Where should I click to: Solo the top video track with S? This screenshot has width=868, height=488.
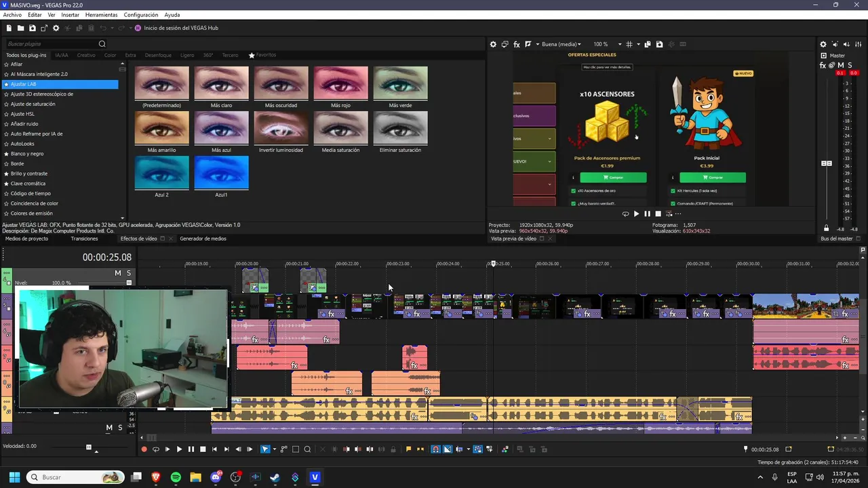click(x=128, y=273)
